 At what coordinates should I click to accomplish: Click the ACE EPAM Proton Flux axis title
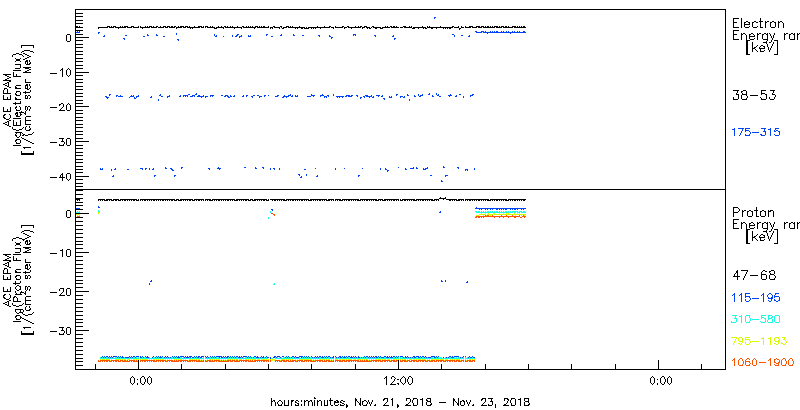pyautogui.click(x=19, y=279)
